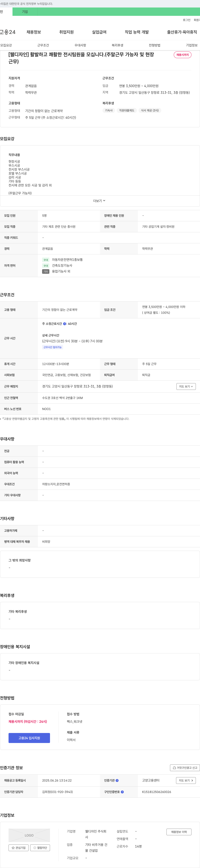Click the bus route value NO01
This screenshot has width=200, height=868.
pos(46,409)
